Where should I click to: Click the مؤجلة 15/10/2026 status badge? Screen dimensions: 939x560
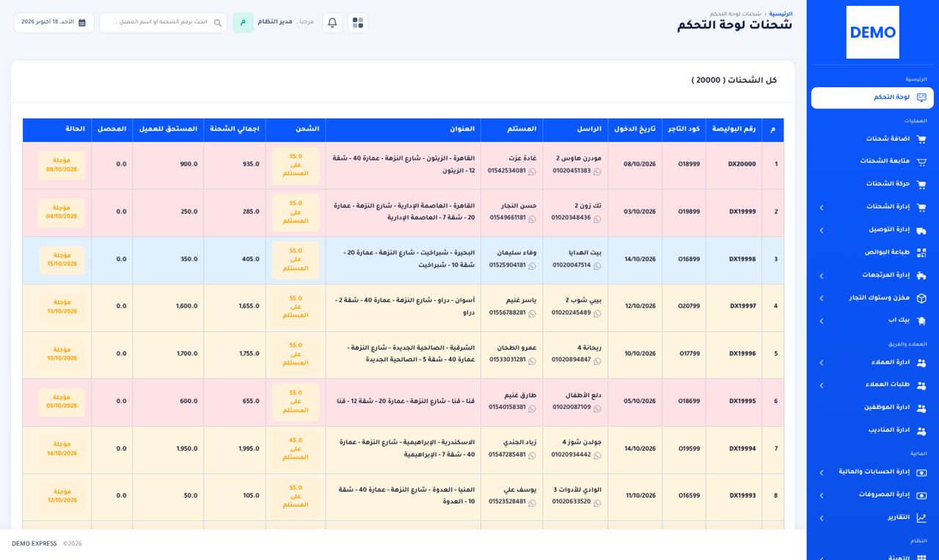[x=62, y=259]
